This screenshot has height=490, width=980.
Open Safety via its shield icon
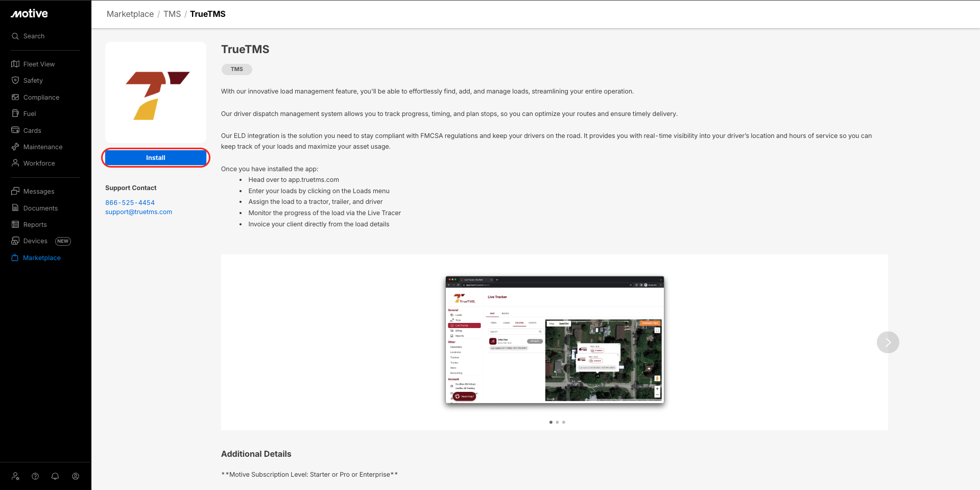pyautogui.click(x=15, y=80)
